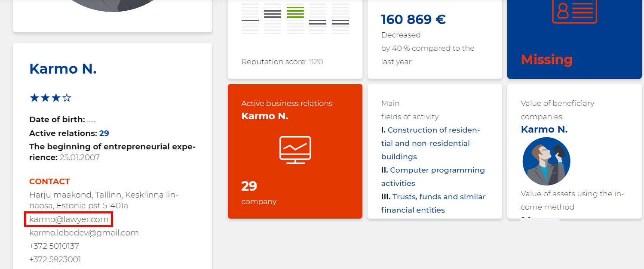
Task: Click the monitor chart icon in red card
Action: 295,150
